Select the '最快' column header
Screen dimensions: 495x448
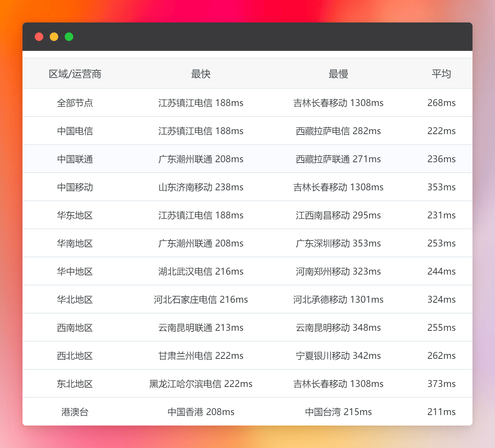point(201,74)
